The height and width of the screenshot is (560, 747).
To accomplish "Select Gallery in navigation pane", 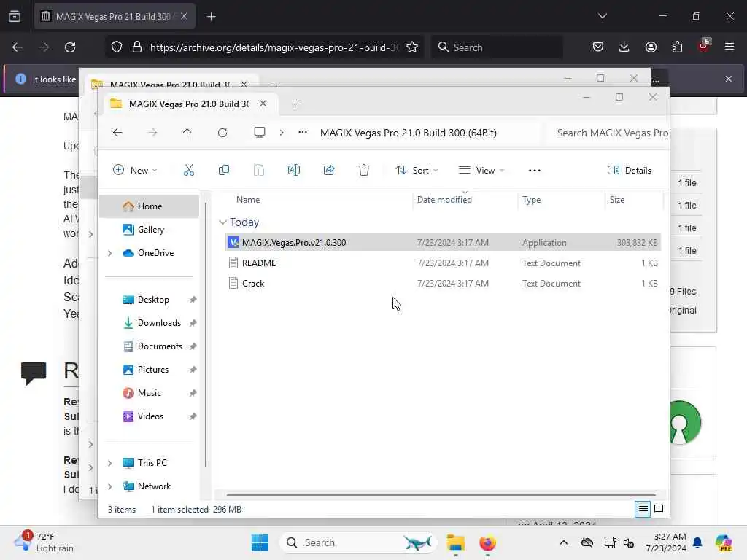I will (149, 230).
